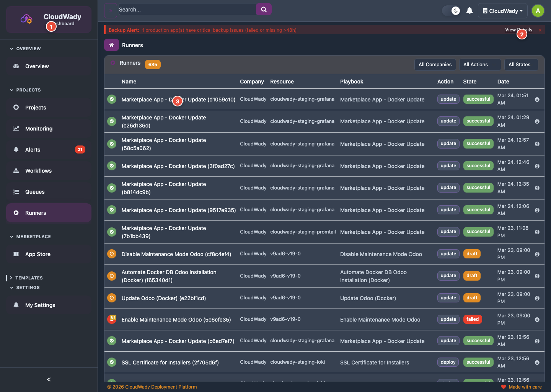The height and width of the screenshot is (392, 551).
Task: Click into the Search input field
Action: point(187,10)
